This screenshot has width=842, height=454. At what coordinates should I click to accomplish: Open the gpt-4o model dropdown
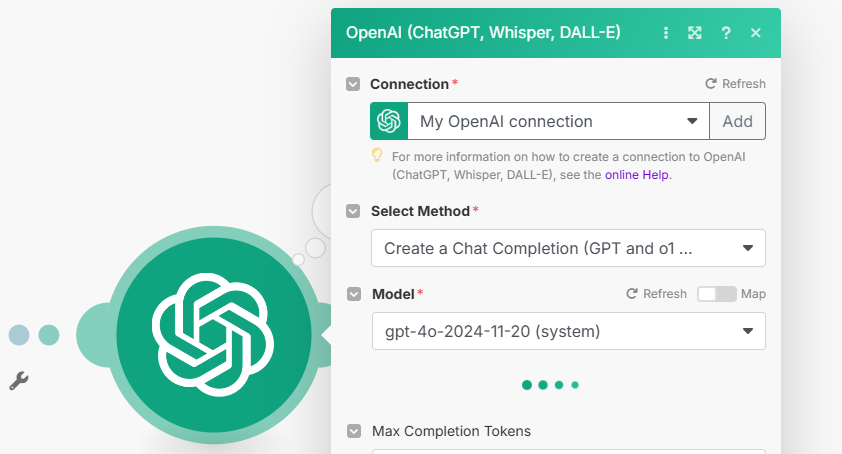tap(568, 331)
